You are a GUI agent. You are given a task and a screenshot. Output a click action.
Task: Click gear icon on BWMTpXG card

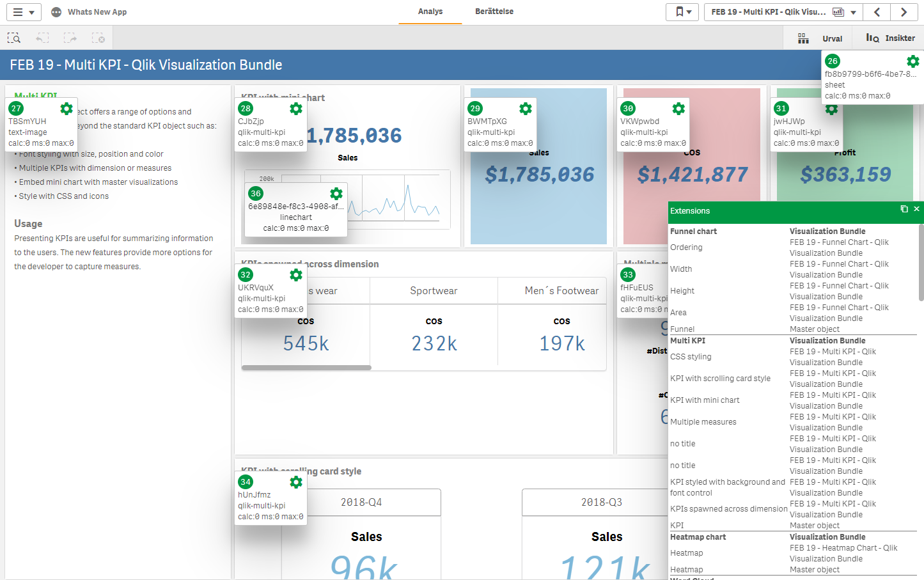(526, 109)
